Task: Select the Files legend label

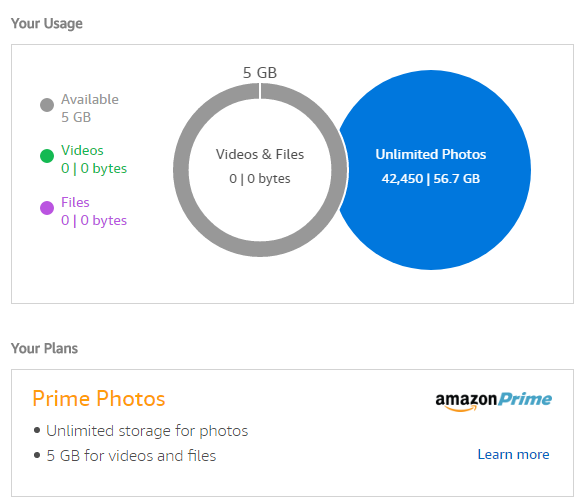Action: [75, 202]
